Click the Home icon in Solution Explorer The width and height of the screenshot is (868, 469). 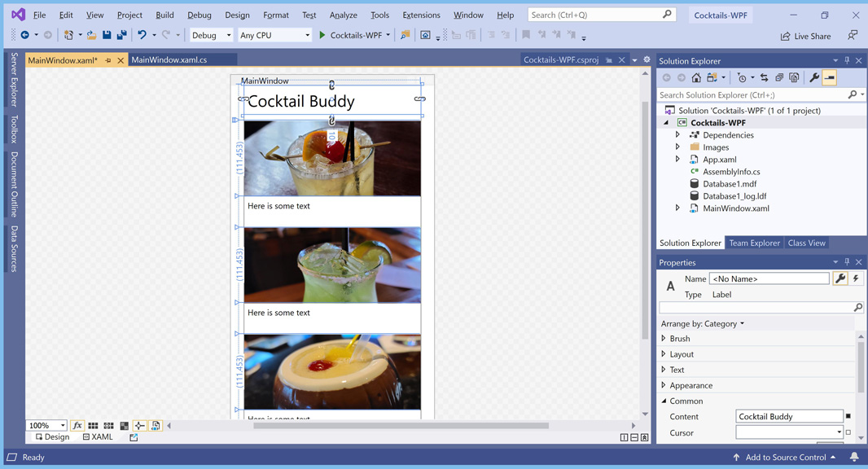pos(696,78)
